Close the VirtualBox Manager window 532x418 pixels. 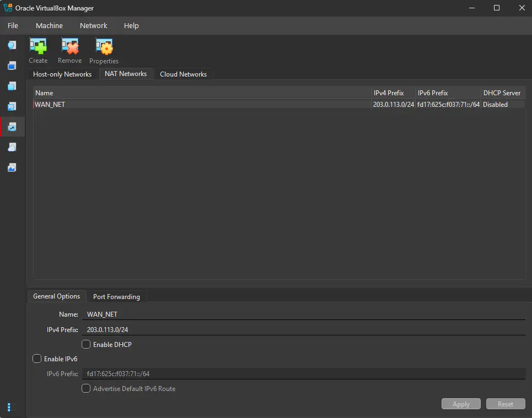click(x=522, y=8)
